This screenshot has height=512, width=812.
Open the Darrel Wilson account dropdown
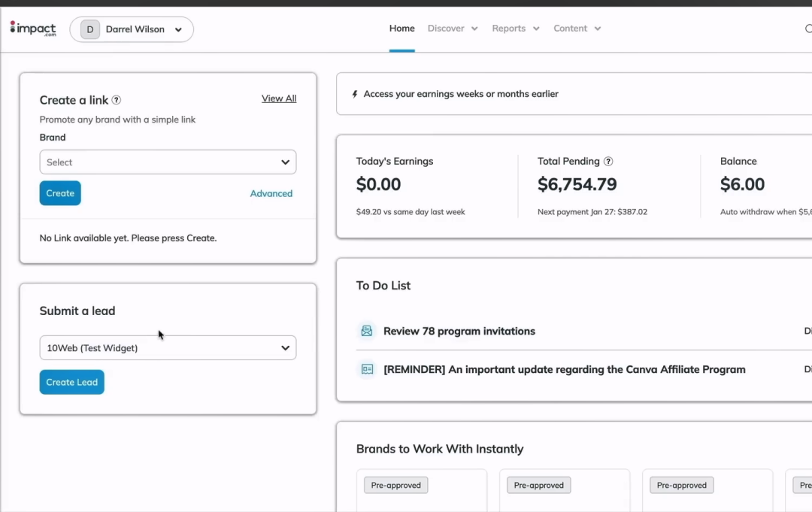point(132,29)
